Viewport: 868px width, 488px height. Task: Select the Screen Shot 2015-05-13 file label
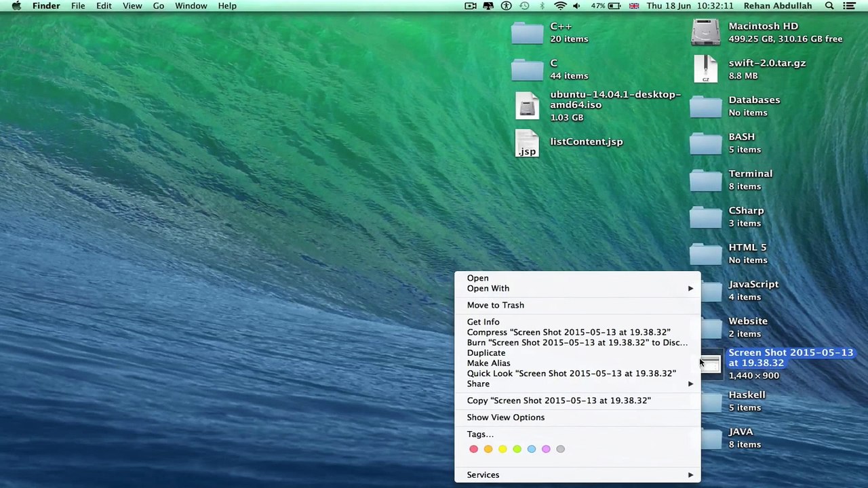[791, 358]
